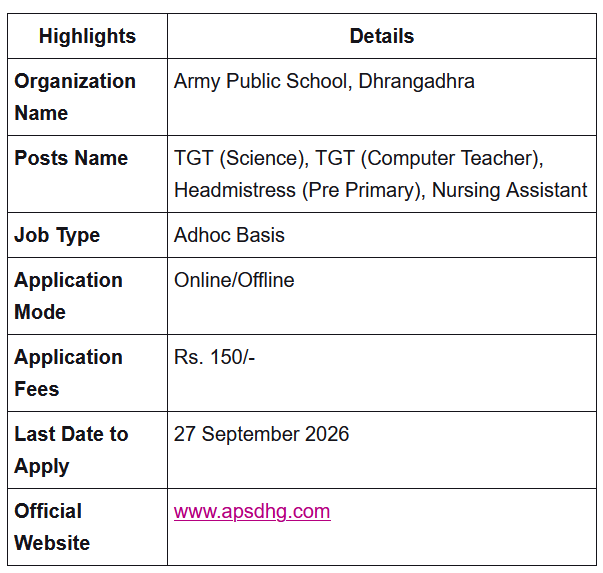Click the 27 September 2026 date
603x573 pixels.
[x=261, y=434]
